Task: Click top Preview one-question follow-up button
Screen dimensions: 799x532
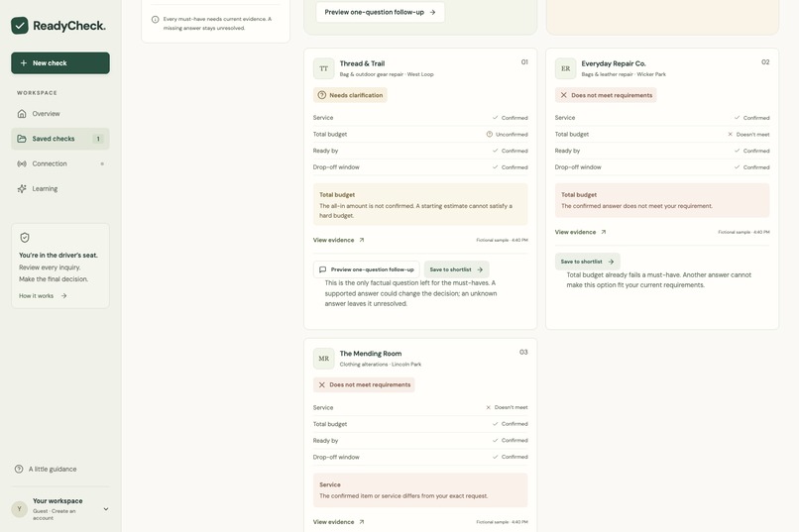Action: pyautogui.click(x=380, y=12)
